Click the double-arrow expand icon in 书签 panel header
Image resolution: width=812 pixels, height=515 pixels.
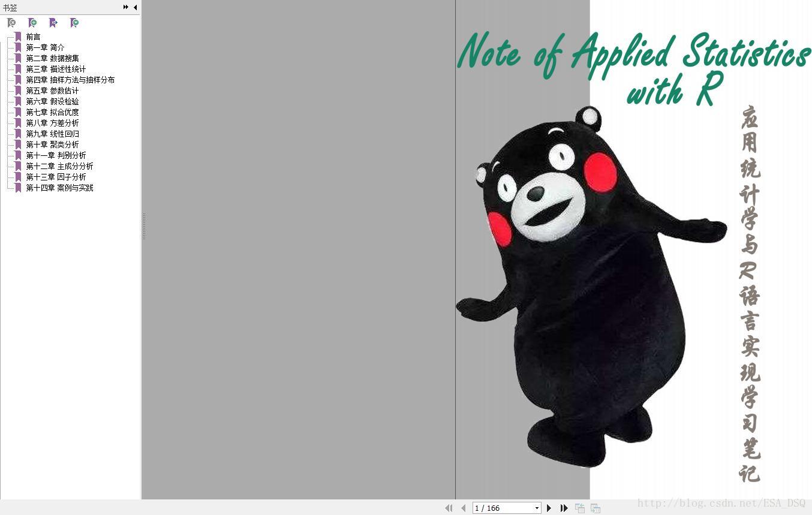tap(126, 7)
